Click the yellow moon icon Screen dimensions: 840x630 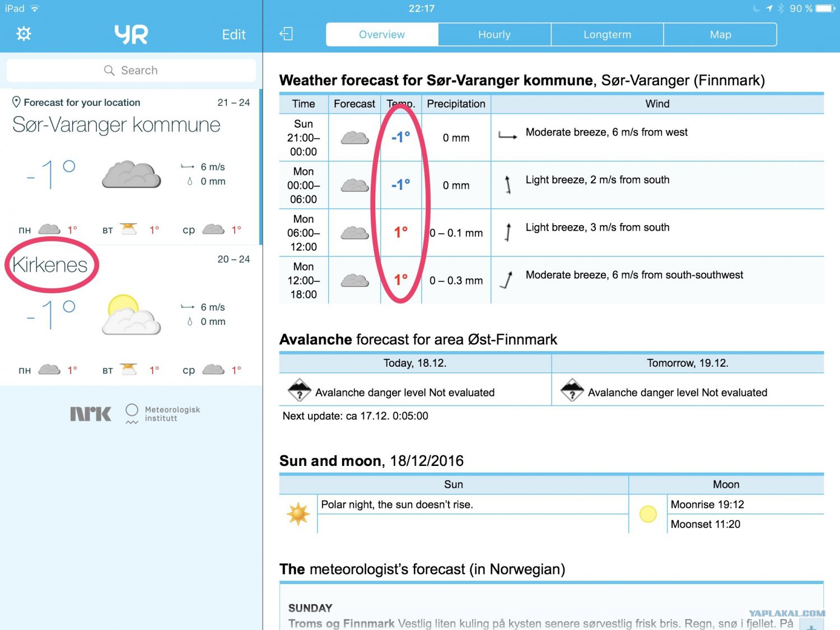(x=648, y=514)
